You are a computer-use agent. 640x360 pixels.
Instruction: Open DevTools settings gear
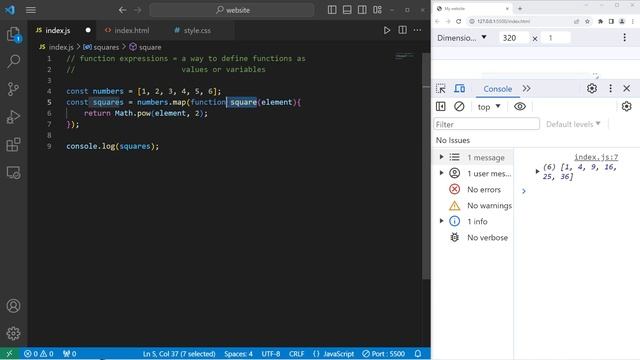tap(592, 89)
